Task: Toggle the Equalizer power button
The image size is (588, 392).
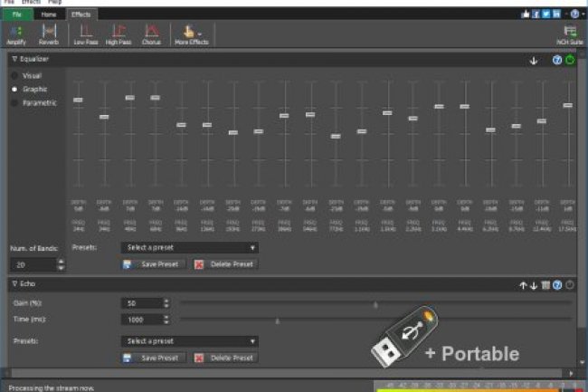Action: click(x=571, y=60)
